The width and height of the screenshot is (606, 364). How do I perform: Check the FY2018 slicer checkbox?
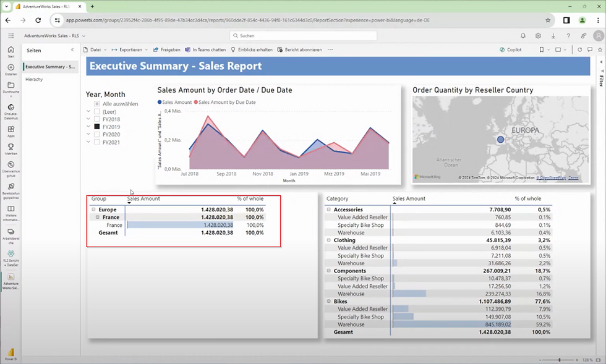pyautogui.click(x=97, y=119)
